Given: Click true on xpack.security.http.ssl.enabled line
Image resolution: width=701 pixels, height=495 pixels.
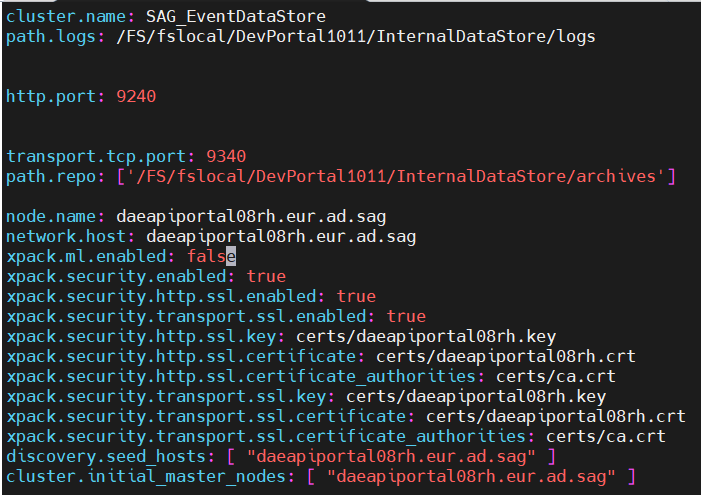Looking at the screenshot, I should point(356,296).
